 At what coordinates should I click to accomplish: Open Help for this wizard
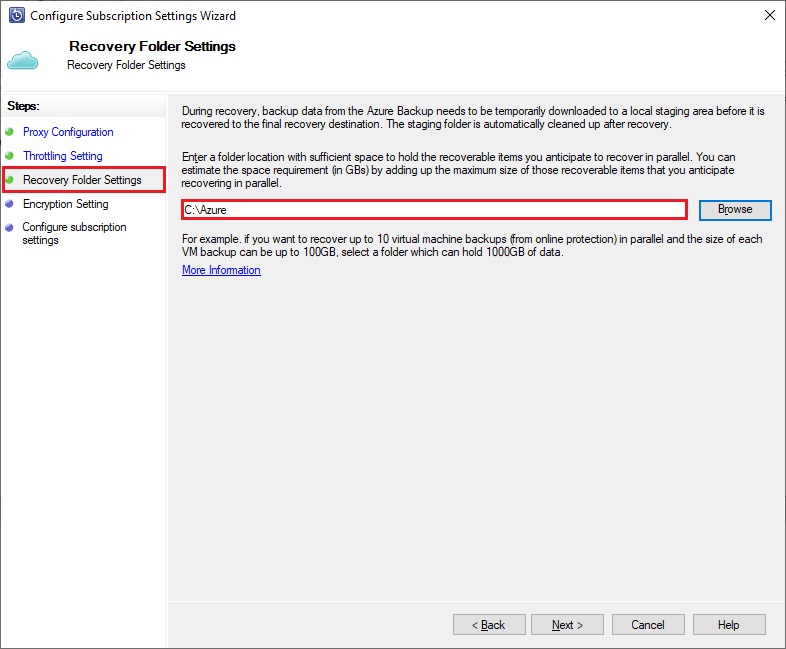click(729, 624)
